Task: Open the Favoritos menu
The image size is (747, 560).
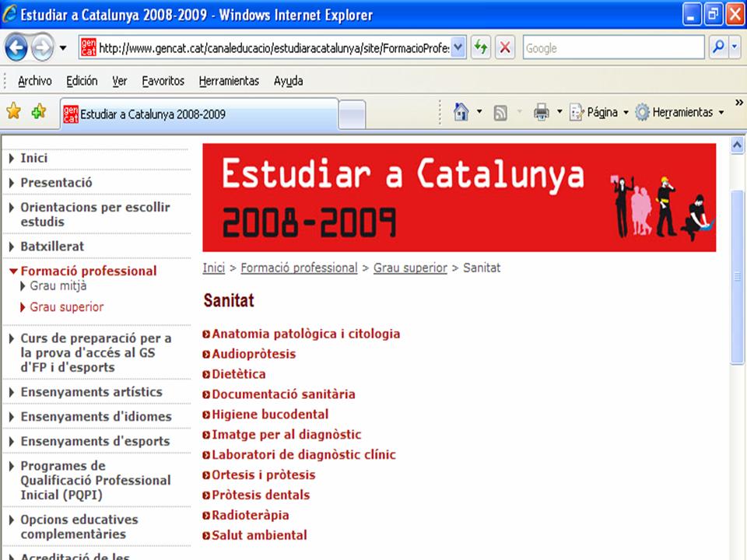Action: click(163, 81)
